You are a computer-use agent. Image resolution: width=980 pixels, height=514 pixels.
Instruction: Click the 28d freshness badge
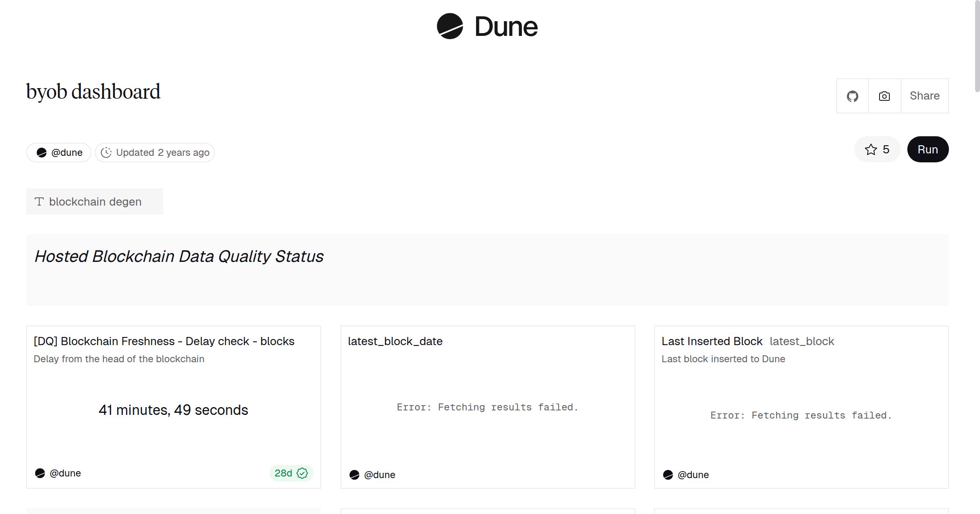291,473
